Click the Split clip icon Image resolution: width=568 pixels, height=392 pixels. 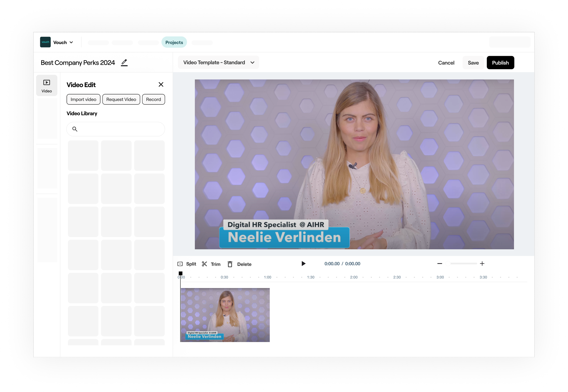click(180, 264)
